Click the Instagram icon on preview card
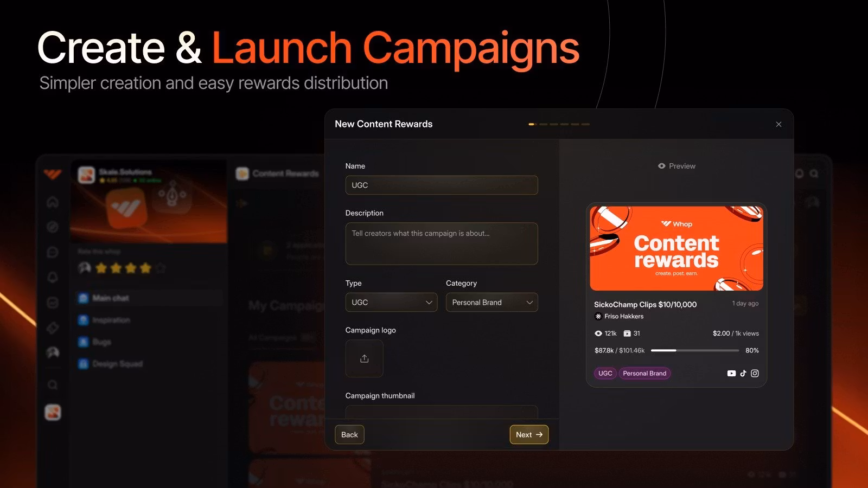868x488 pixels. pyautogui.click(x=755, y=373)
